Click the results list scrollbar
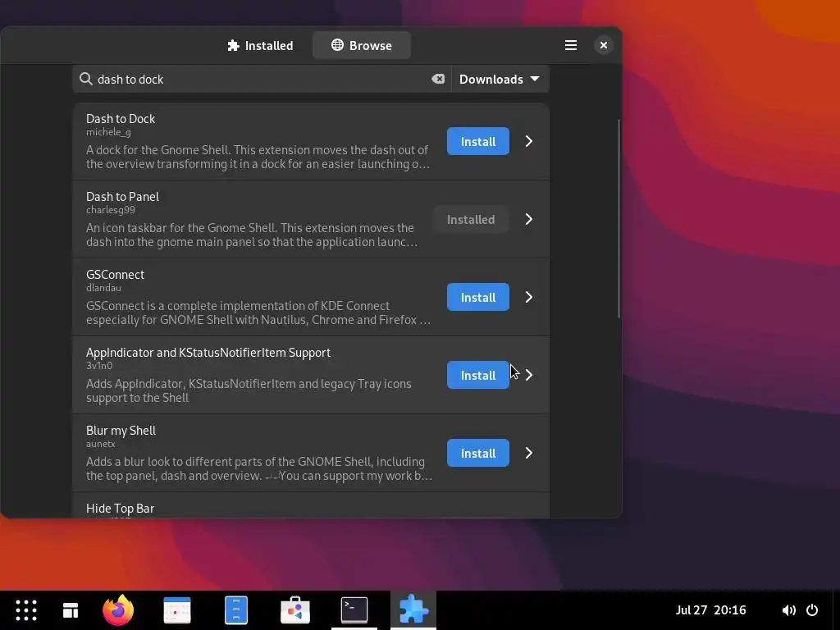This screenshot has height=630, width=840. tap(619, 218)
